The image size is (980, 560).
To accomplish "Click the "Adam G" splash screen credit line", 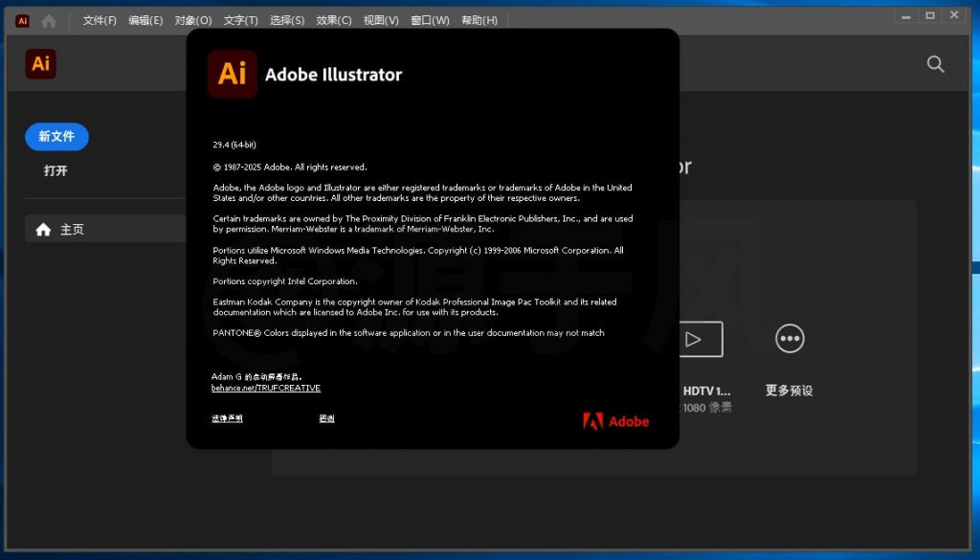I will pos(256,377).
